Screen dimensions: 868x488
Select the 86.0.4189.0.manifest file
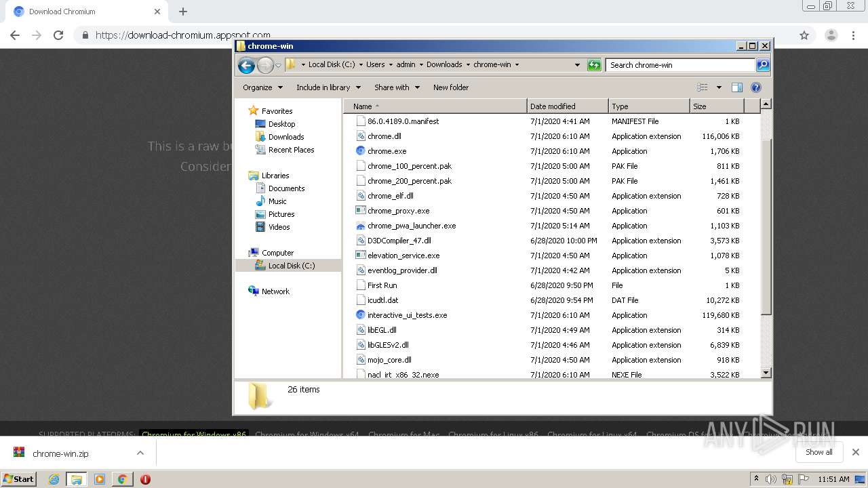(x=403, y=121)
